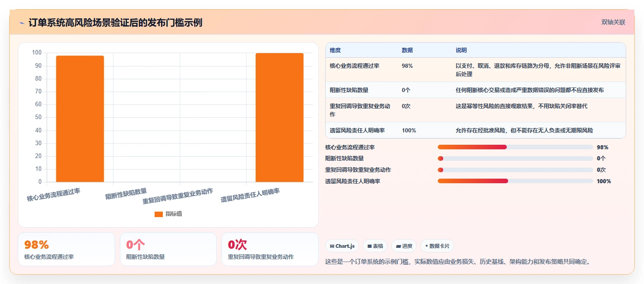
Task: Click the y-axis value 100
Action: 37,53
